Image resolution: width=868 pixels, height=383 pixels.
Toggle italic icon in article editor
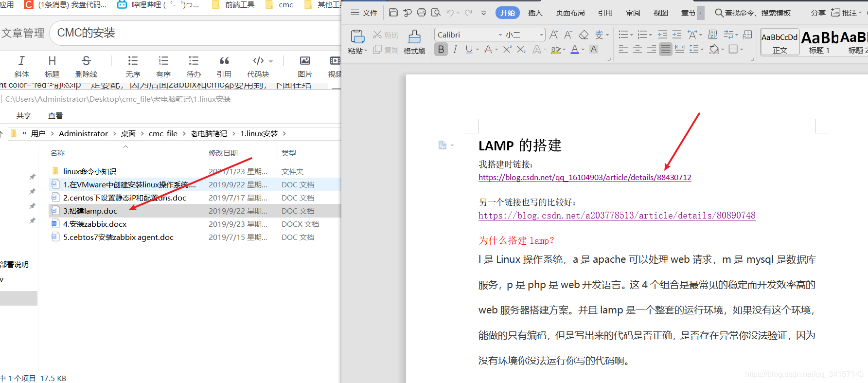(x=21, y=61)
